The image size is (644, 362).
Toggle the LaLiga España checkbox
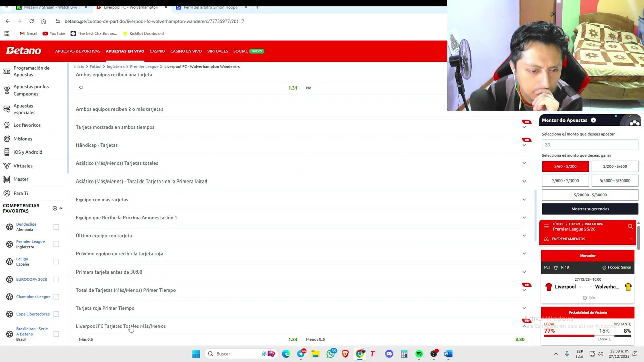click(x=56, y=261)
